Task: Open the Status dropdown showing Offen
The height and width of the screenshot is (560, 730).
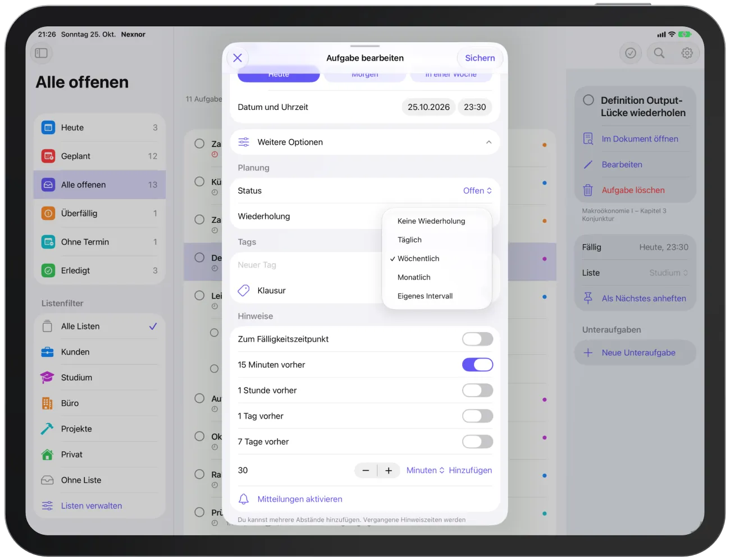Action: tap(477, 191)
